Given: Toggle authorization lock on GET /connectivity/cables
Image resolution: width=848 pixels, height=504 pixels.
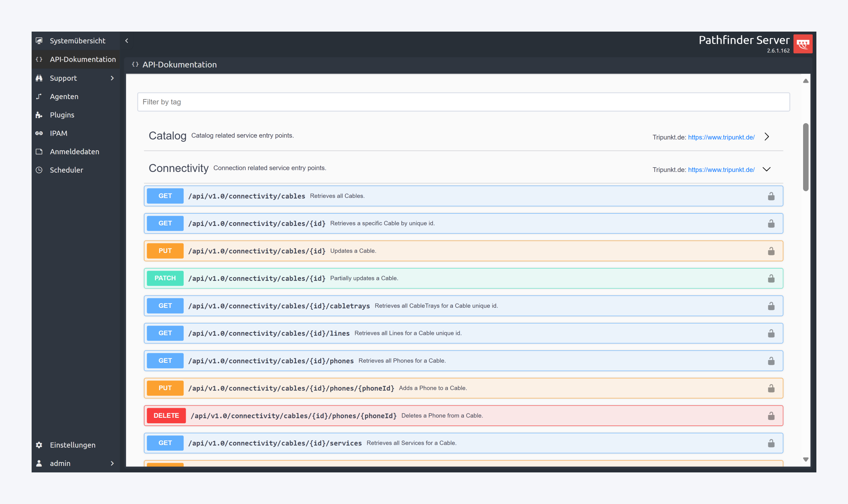Looking at the screenshot, I should tap(771, 196).
